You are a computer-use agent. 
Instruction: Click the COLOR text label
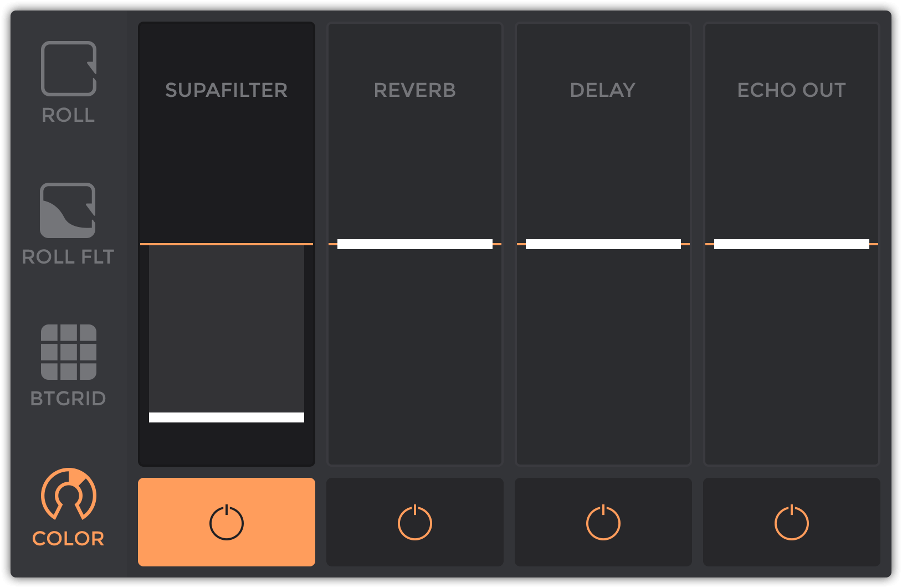tap(68, 538)
